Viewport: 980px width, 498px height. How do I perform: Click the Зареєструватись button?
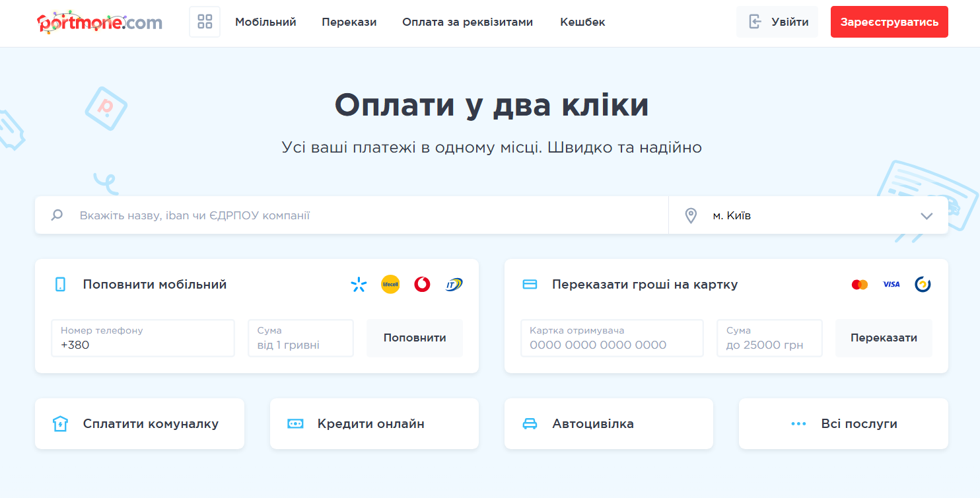pyautogui.click(x=890, y=22)
